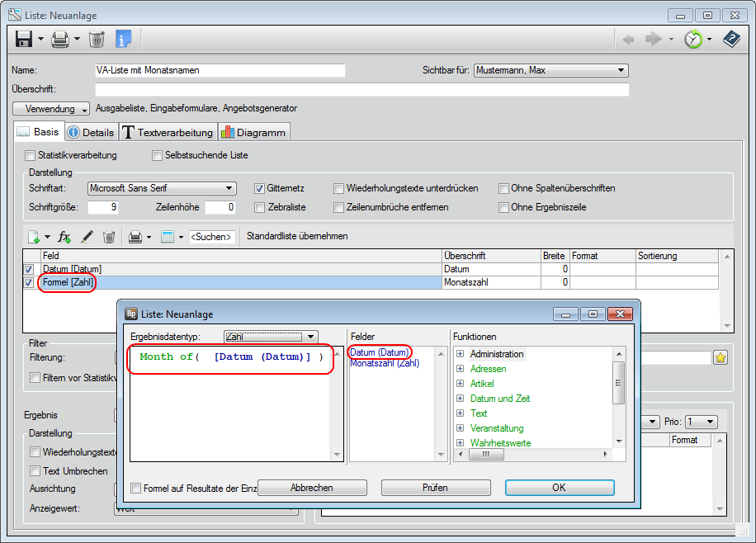Click the trash can in top toolbar
The image size is (756, 543).
(97, 39)
